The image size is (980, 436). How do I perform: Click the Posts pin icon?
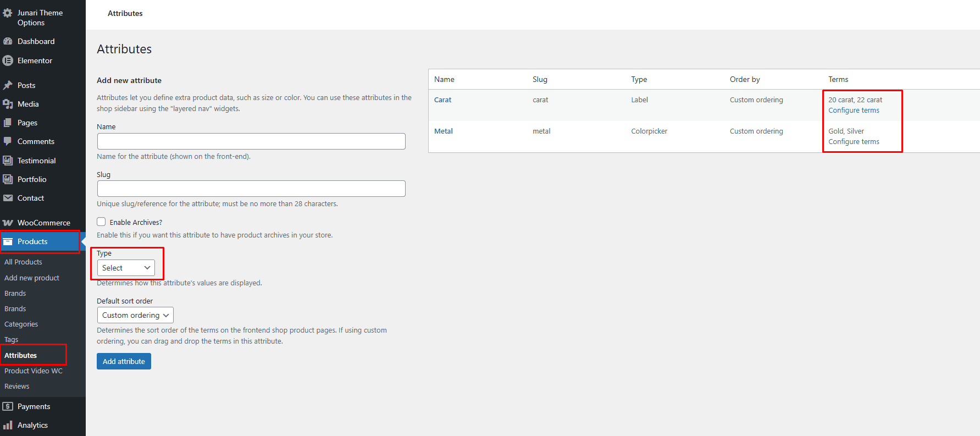tap(8, 85)
